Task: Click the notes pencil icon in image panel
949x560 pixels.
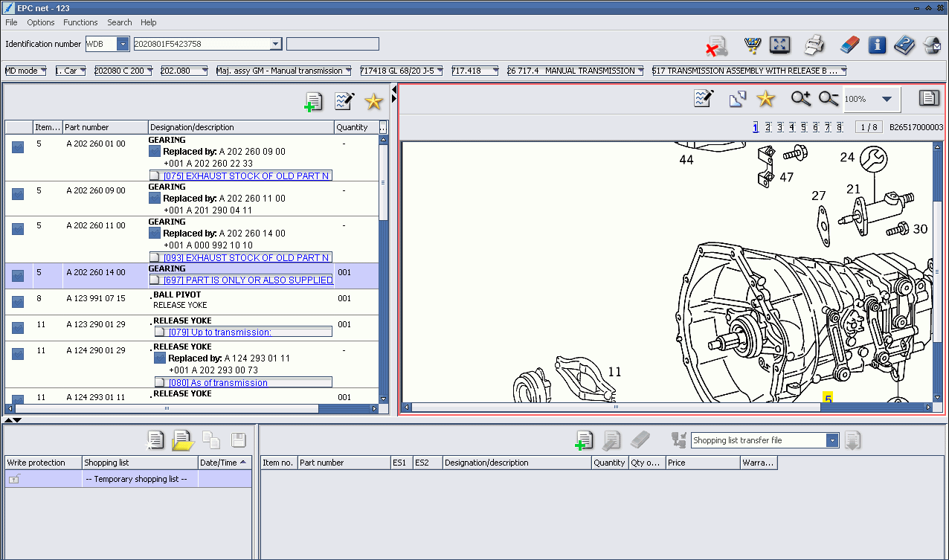Action: (704, 98)
